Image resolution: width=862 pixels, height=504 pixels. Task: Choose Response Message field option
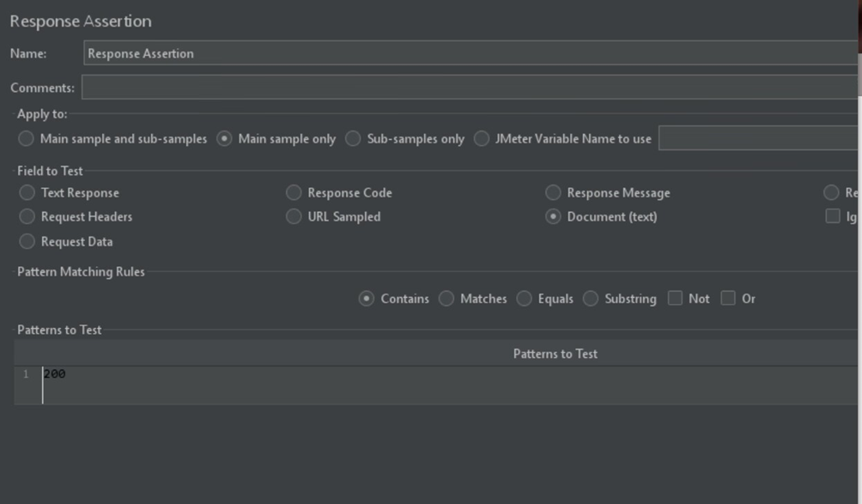point(554,192)
